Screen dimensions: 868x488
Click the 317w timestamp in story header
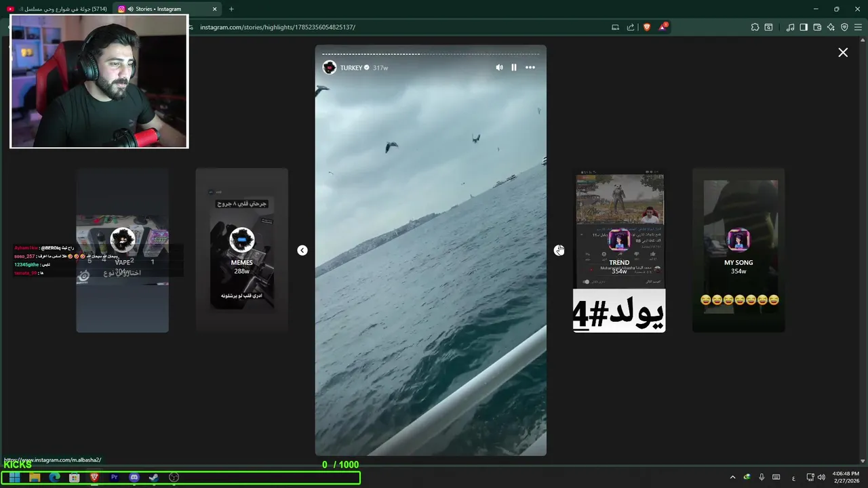click(380, 68)
